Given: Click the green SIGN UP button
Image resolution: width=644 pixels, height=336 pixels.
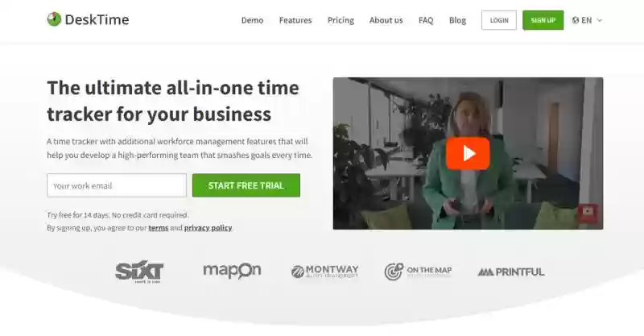Looking at the screenshot, I should (543, 20).
